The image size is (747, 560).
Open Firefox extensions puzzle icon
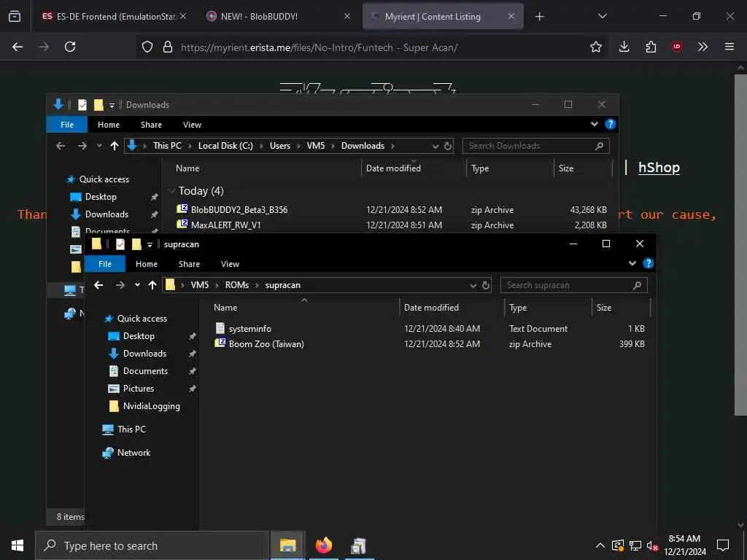(x=651, y=47)
